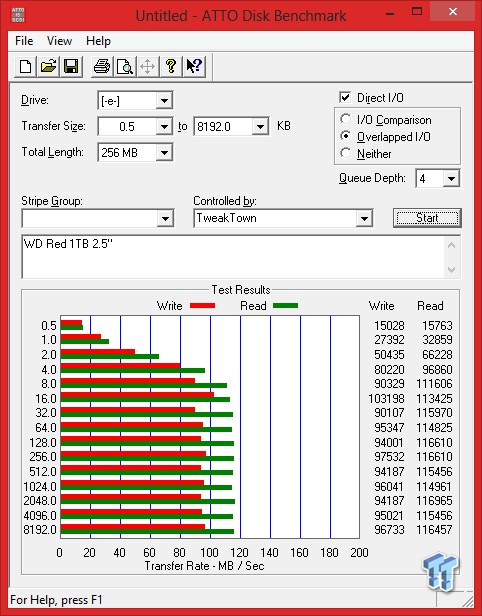Open the View menu
The width and height of the screenshot is (482, 616).
pyautogui.click(x=59, y=41)
